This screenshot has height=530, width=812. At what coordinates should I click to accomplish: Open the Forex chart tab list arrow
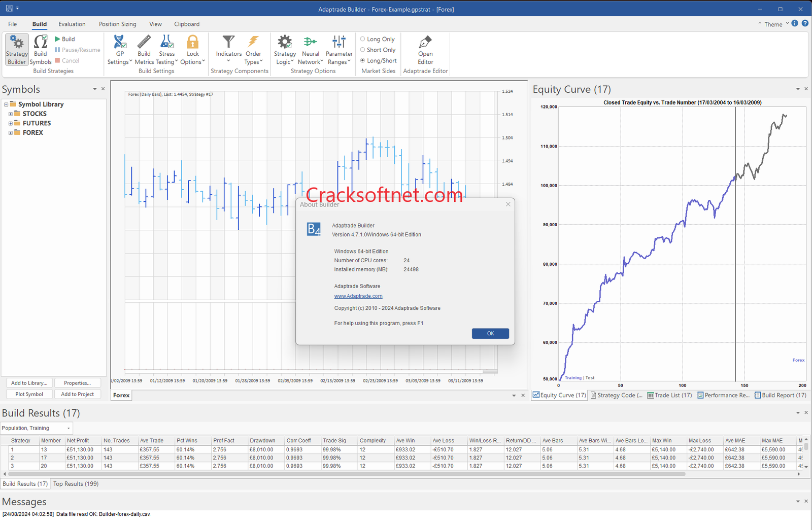click(514, 396)
